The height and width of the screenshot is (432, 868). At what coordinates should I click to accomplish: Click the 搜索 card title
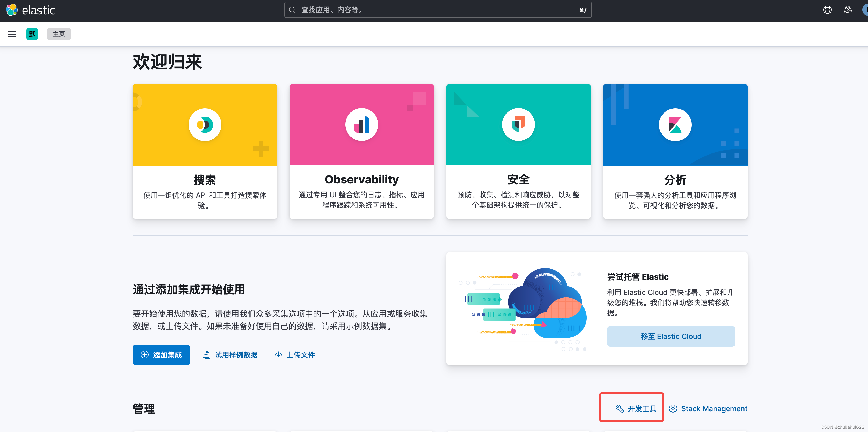pos(205,180)
